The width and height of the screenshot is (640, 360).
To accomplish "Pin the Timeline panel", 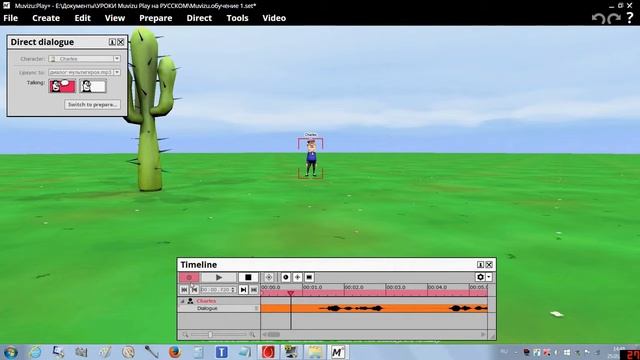I will click(x=480, y=265).
